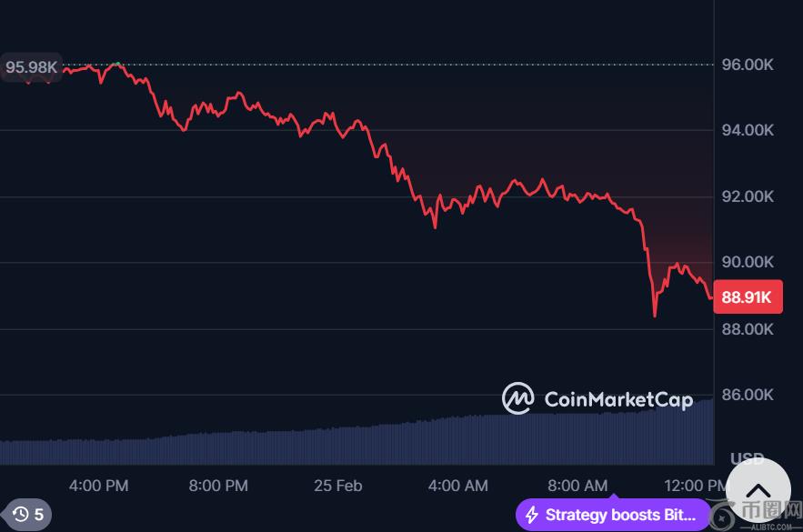This screenshot has width=803, height=532.
Task: Click the red 88.91K current price label
Action: click(747, 296)
